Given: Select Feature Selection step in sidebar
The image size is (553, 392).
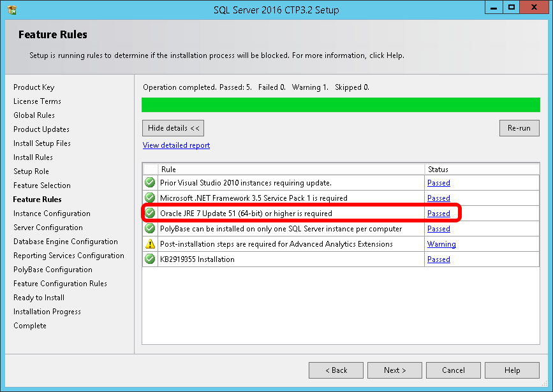Looking at the screenshot, I should [42, 185].
